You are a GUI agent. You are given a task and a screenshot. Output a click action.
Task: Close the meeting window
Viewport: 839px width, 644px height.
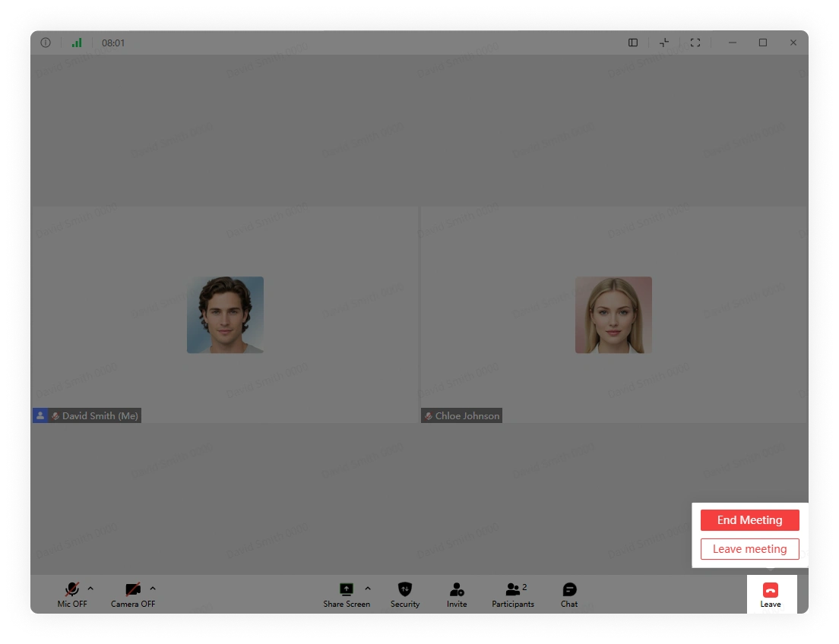(x=793, y=43)
